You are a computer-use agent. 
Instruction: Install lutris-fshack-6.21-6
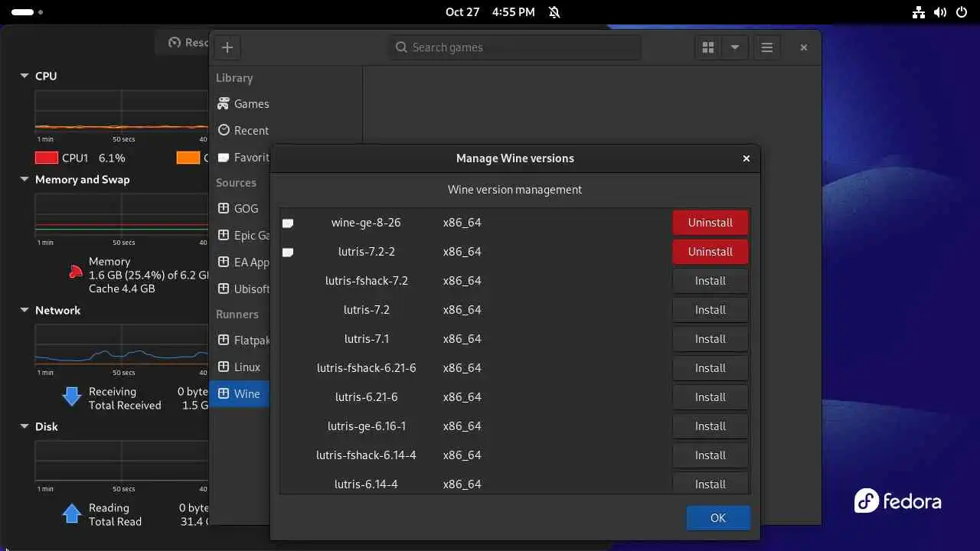tap(710, 368)
